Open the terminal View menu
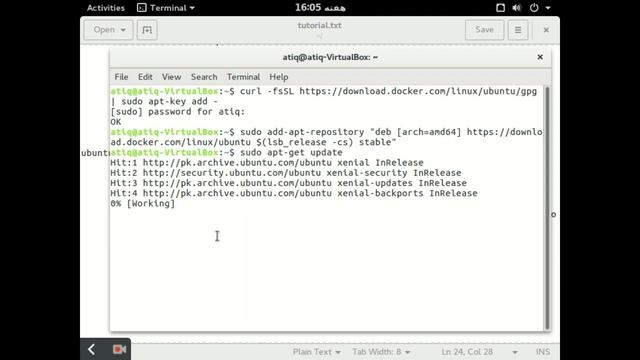The width and height of the screenshot is (640, 360). click(171, 77)
